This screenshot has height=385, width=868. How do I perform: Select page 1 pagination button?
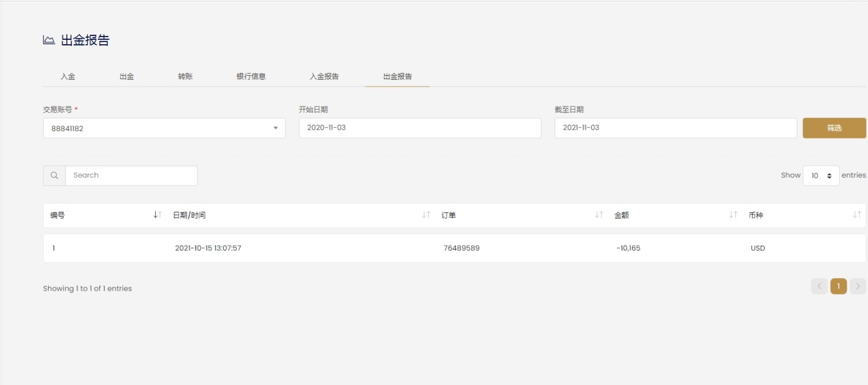click(x=838, y=286)
